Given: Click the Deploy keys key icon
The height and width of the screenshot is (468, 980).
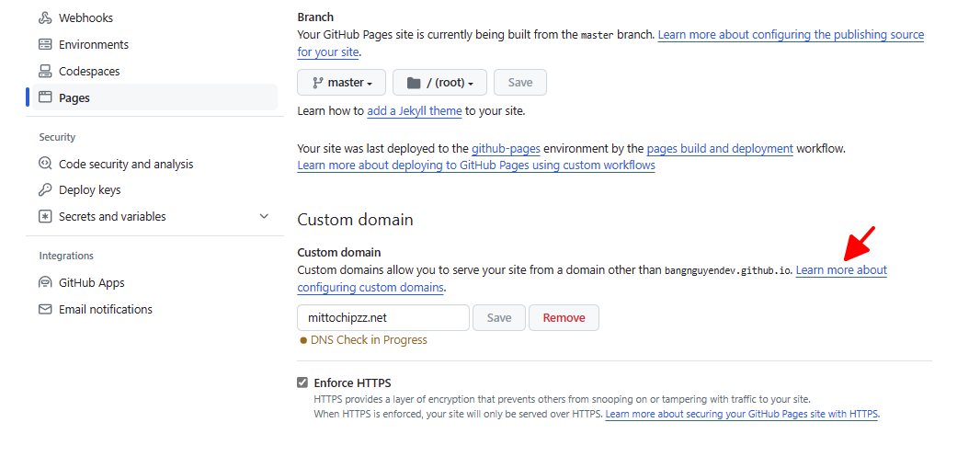Looking at the screenshot, I should (44, 190).
